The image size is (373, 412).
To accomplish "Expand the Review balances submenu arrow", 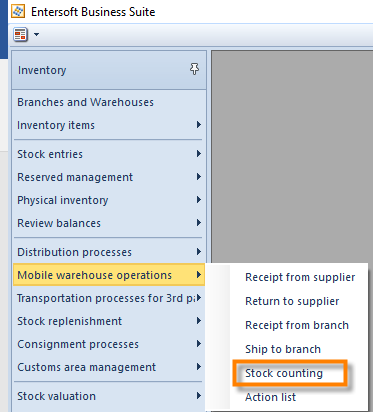I will click(199, 223).
